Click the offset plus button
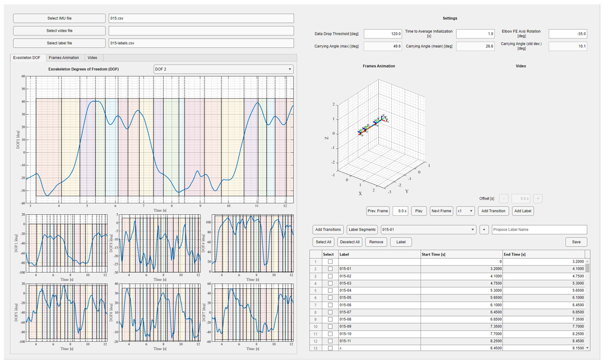The image size is (605, 364). pos(537,198)
